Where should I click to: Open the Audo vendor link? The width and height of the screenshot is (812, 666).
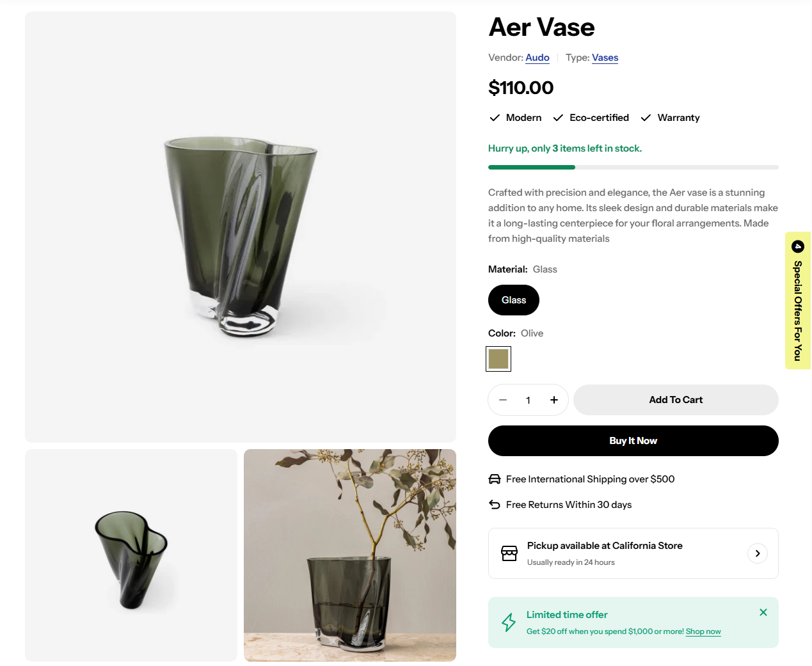coord(537,58)
